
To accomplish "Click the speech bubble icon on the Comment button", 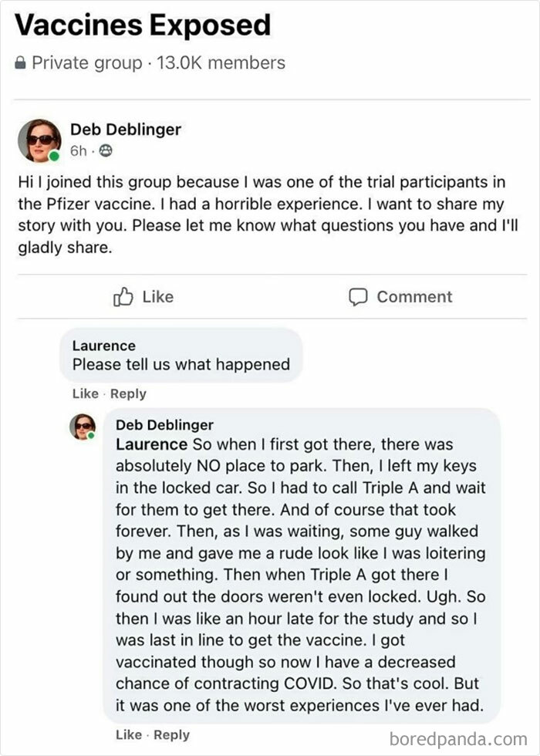I will tap(357, 296).
